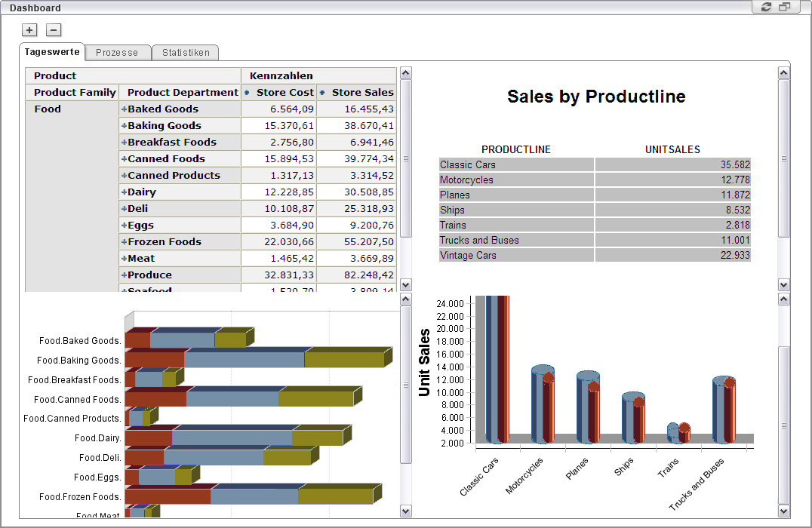Click the refresh icon in Dashboard header
Image resolution: width=812 pixels, height=528 pixels.
pyautogui.click(x=767, y=7)
